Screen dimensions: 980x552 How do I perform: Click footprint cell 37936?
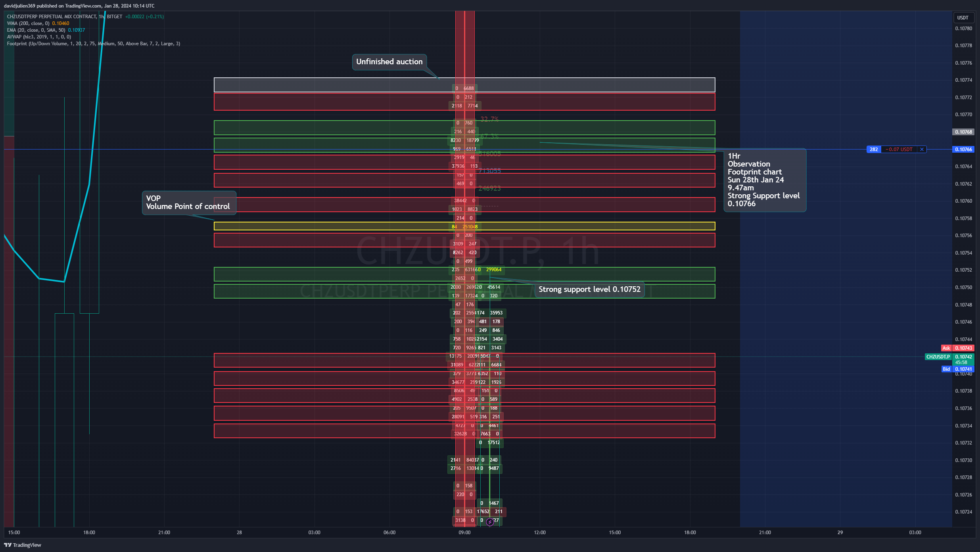pyautogui.click(x=458, y=166)
